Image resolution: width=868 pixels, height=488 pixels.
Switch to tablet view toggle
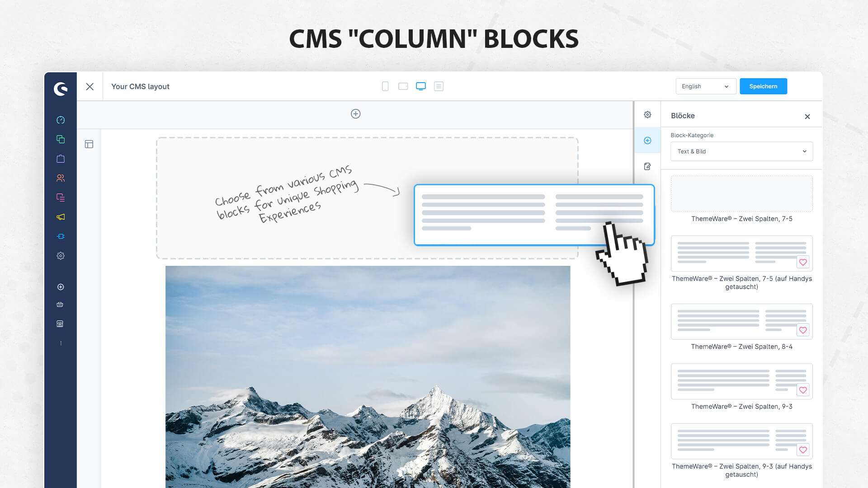tap(402, 86)
